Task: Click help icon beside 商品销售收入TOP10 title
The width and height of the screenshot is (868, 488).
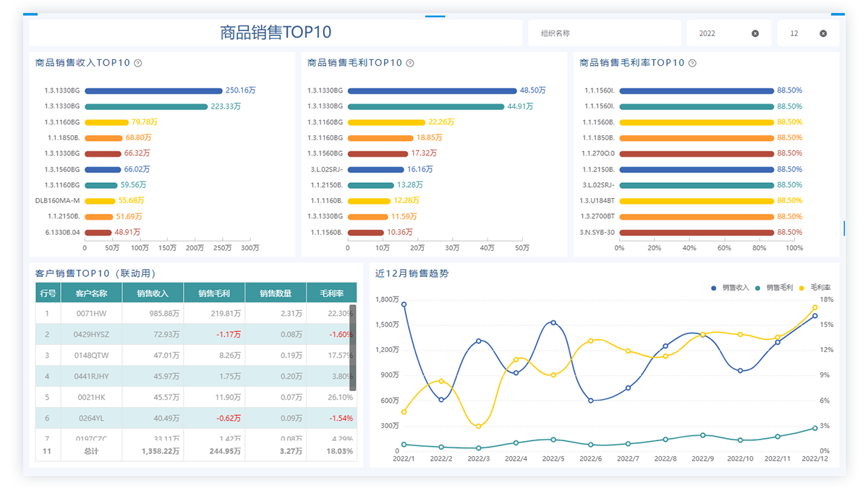Action: (138, 63)
